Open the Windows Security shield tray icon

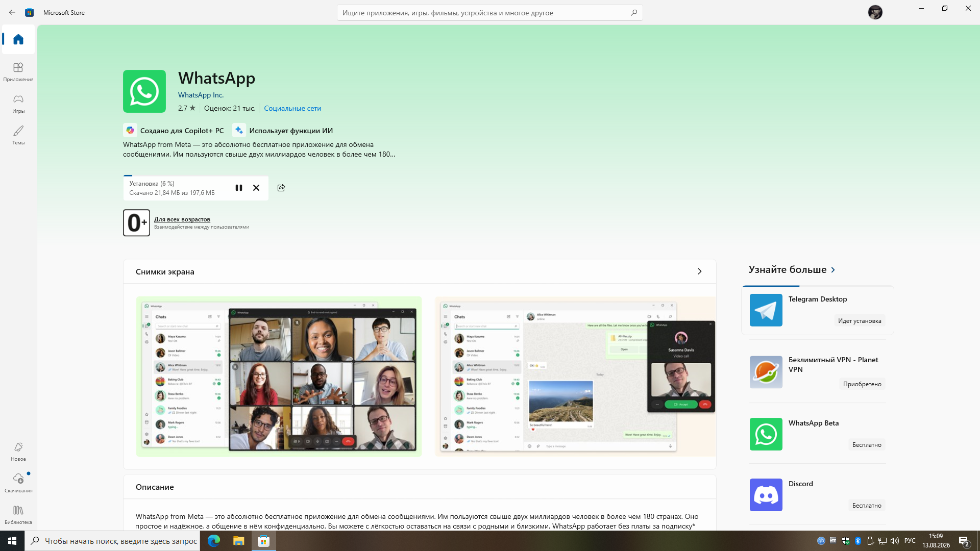(x=846, y=541)
